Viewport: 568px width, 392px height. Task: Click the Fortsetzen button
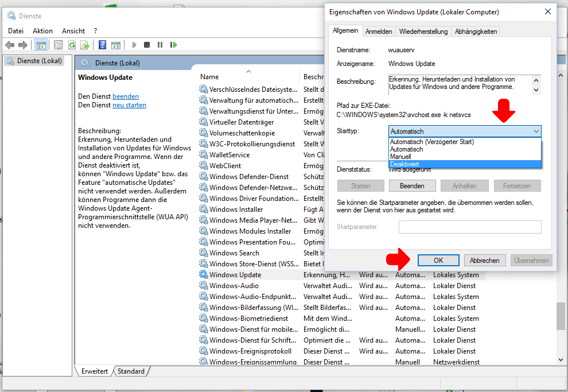pyautogui.click(x=517, y=186)
